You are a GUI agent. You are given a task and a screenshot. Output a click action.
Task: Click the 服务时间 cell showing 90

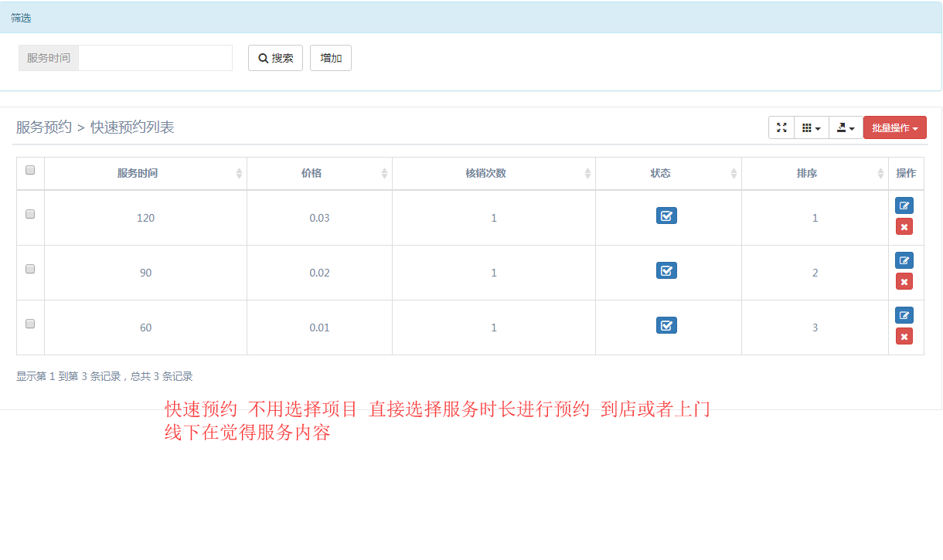pyautogui.click(x=145, y=273)
